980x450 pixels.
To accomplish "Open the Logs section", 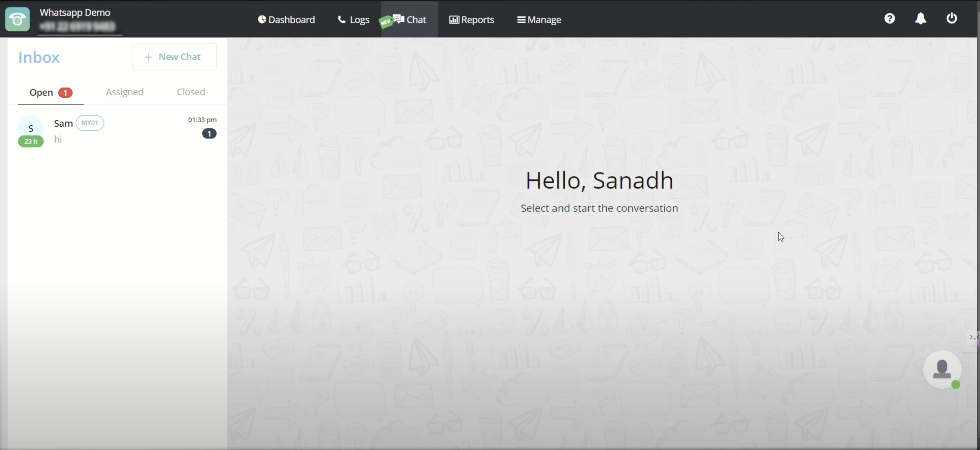I will [x=353, y=20].
